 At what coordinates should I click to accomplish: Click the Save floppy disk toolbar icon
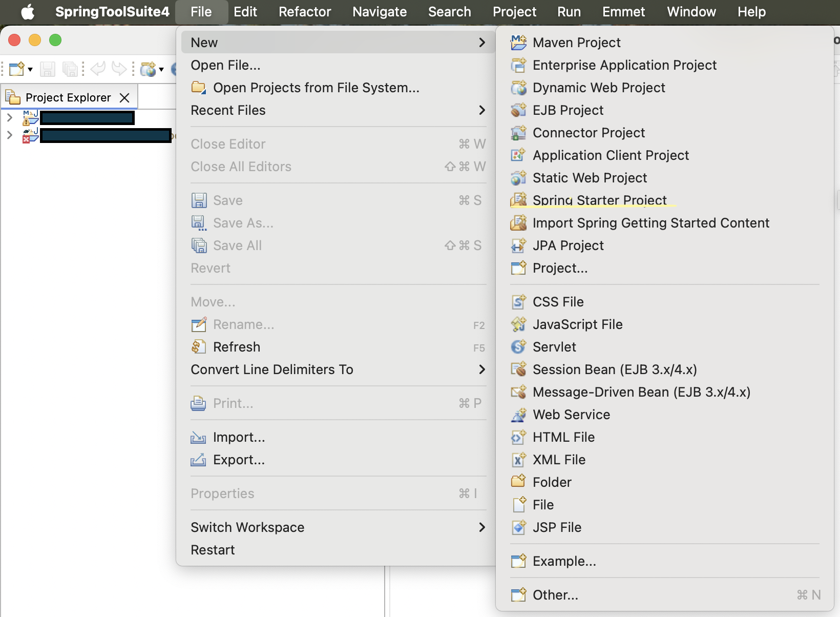pyautogui.click(x=48, y=69)
